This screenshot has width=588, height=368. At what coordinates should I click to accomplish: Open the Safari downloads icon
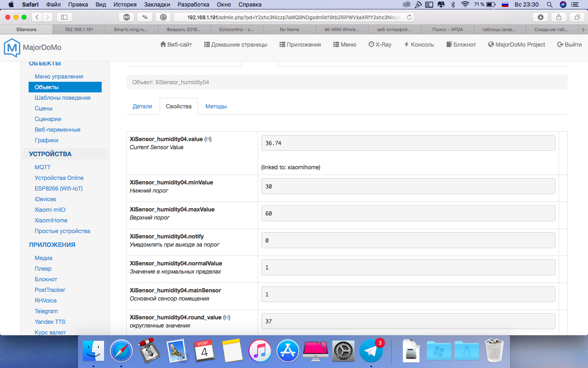540,17
